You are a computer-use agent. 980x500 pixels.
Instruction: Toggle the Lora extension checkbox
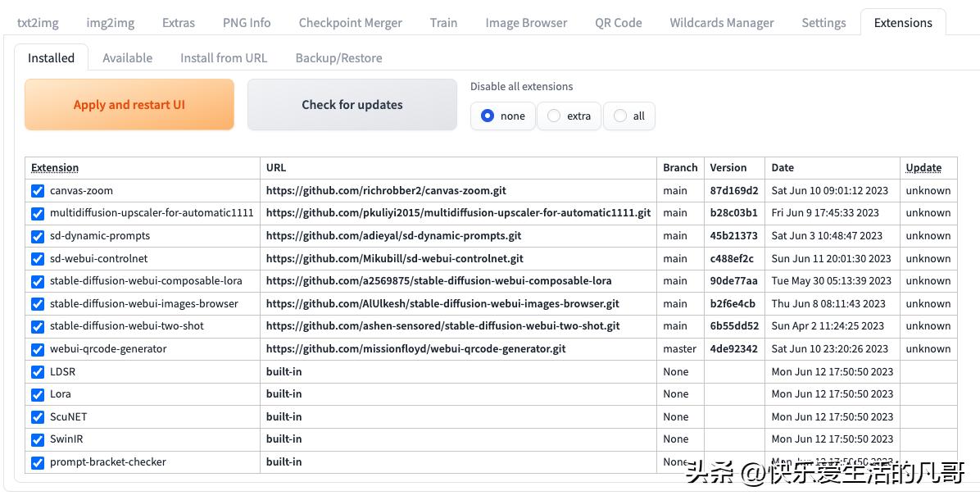tap(38, 394)
